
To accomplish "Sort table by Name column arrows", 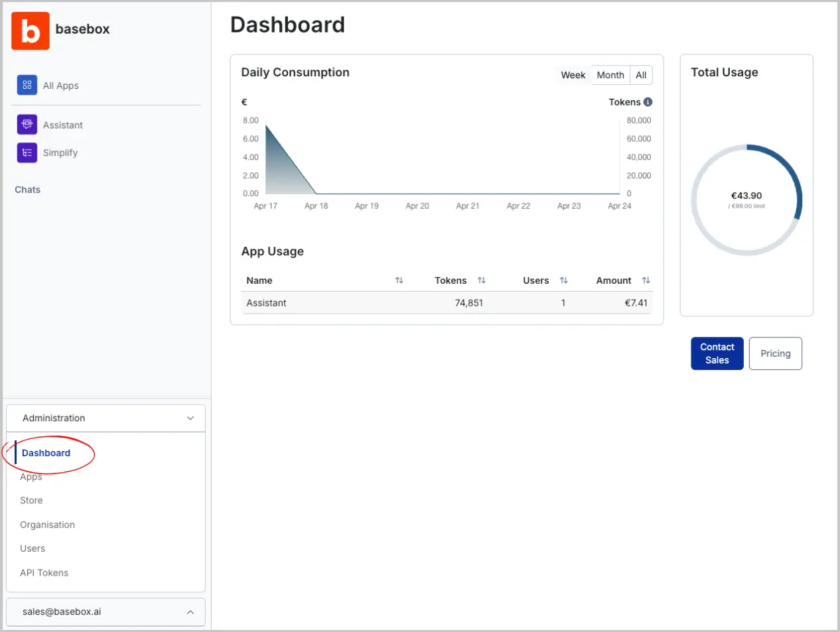I will [x=399, y=281].
